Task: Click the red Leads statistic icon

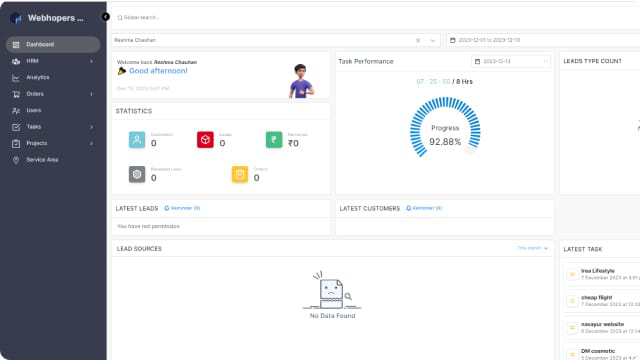Action: 205,140
